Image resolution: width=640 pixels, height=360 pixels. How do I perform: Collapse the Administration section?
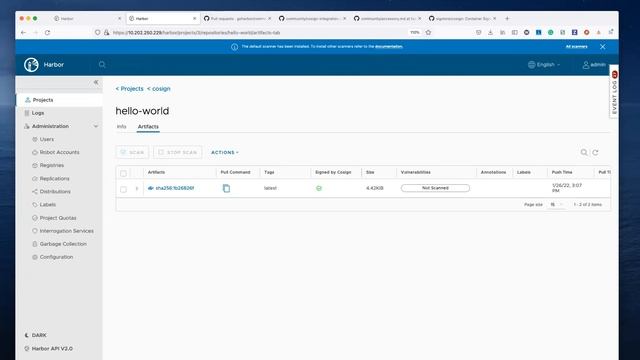point(96,126)
